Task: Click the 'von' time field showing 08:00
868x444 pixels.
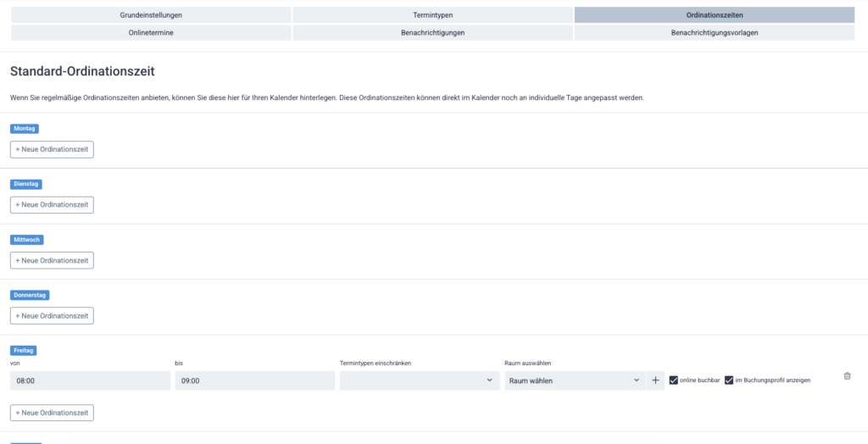Action: point(90,380)
